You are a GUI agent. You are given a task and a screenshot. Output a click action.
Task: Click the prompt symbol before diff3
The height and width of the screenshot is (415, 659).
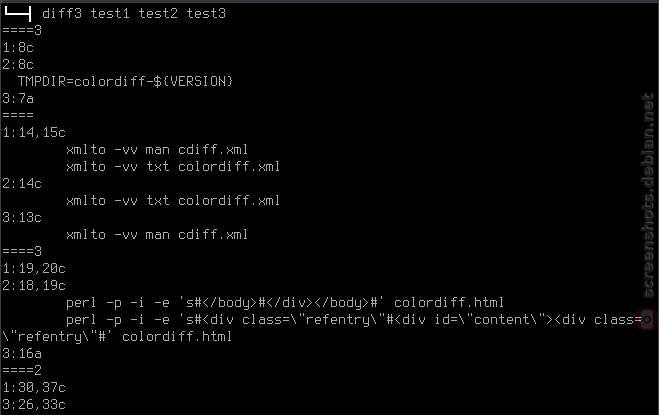pyautogui.click(x=18, y=14)
